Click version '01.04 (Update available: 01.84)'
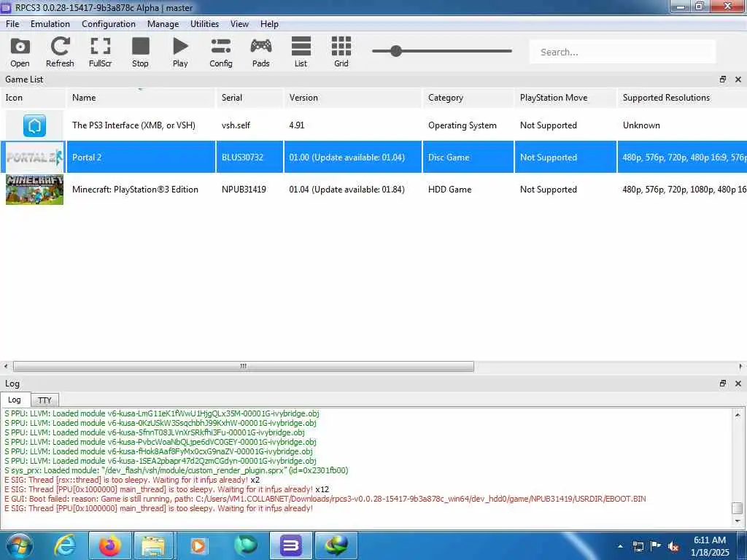The height and width of the screenshot is (560, 747). coord(347,190)
